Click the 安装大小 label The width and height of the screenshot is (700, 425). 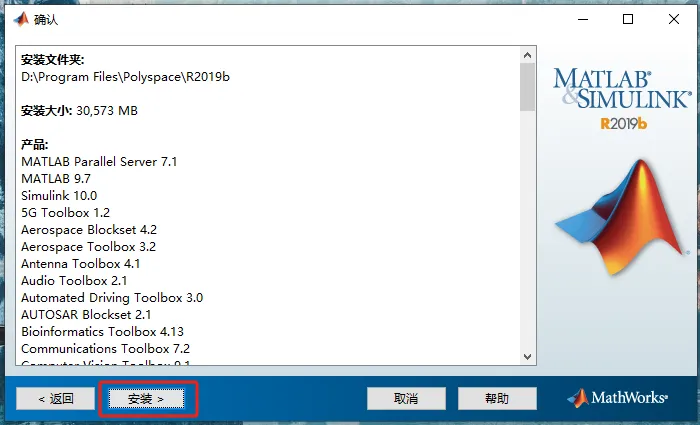pyautogui.click(x=46, y=111)
